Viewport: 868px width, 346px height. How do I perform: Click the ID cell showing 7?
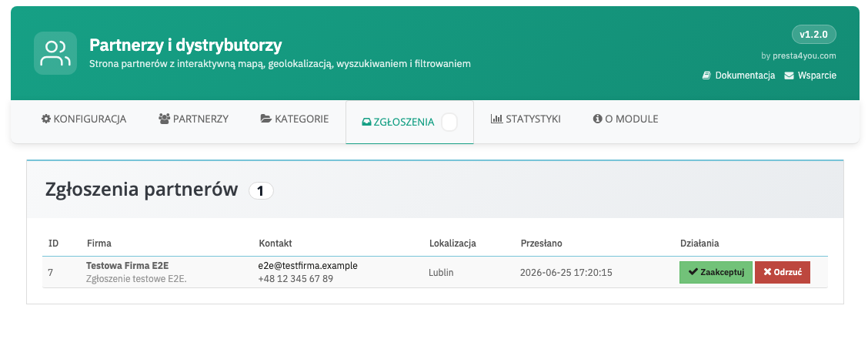tap(50, 272)
